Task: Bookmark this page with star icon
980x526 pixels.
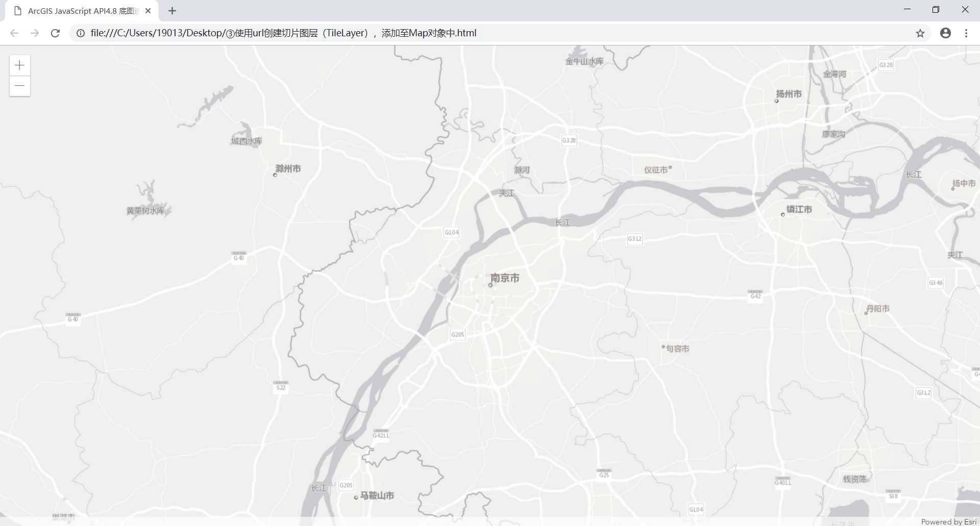Action: (x=920, y=33)
